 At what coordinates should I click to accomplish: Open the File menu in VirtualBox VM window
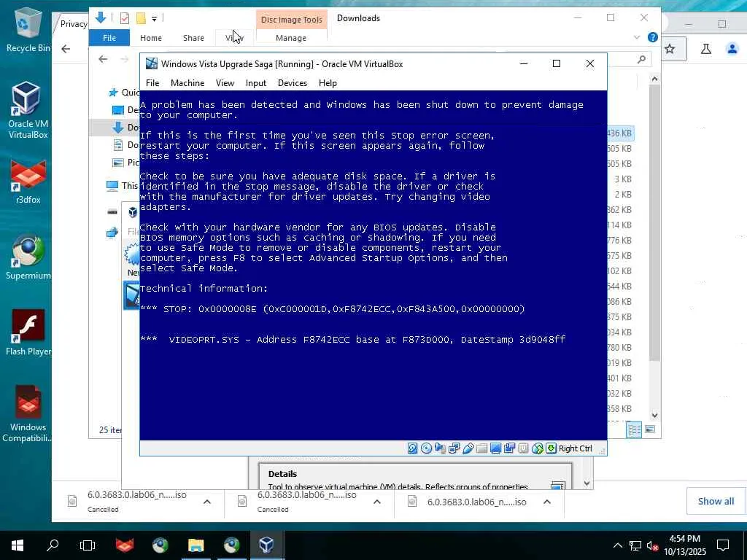point(152,83)
